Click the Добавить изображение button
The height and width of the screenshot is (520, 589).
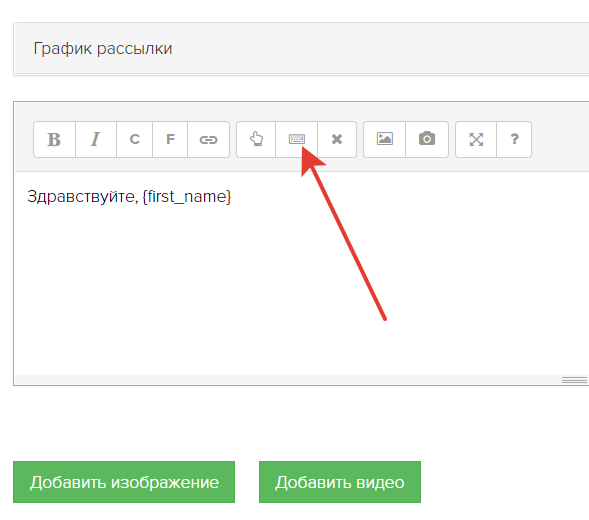click(124, 482)
